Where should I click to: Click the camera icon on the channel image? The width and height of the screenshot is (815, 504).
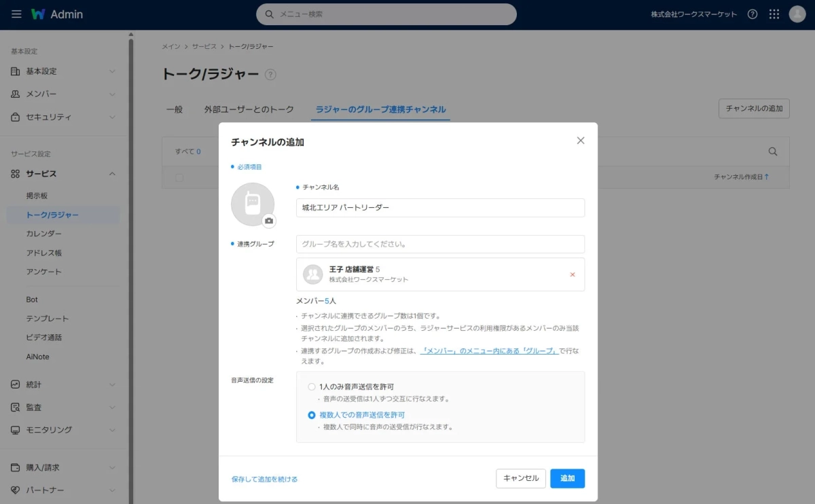[270, 219]
